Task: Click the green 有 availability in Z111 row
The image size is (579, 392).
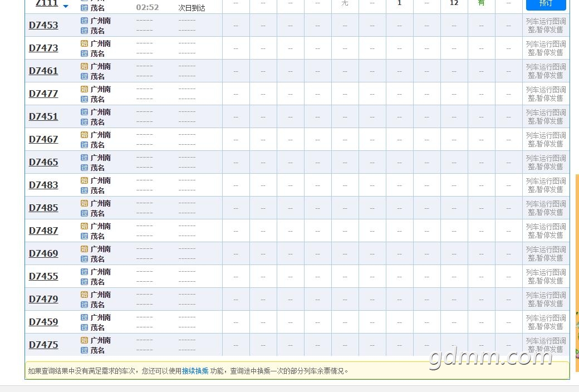Action: point(481,3)
